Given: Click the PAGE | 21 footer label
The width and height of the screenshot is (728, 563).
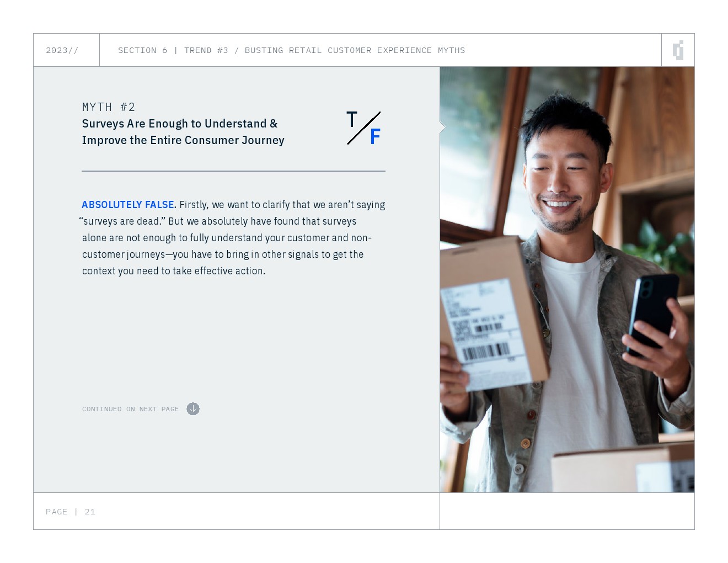Looking at the screenshot, I should (x=71, y=512).
